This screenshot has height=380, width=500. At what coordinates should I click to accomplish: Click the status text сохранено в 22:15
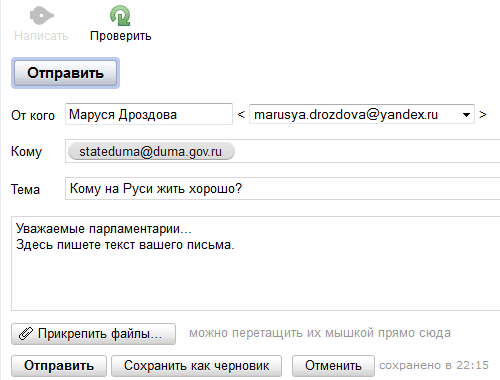[x=434, y=365]
